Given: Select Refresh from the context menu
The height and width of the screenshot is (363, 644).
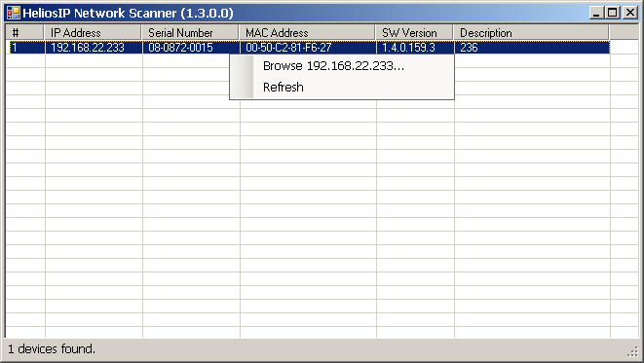Looking at the screenshot, I should click(x=342, y=88).
